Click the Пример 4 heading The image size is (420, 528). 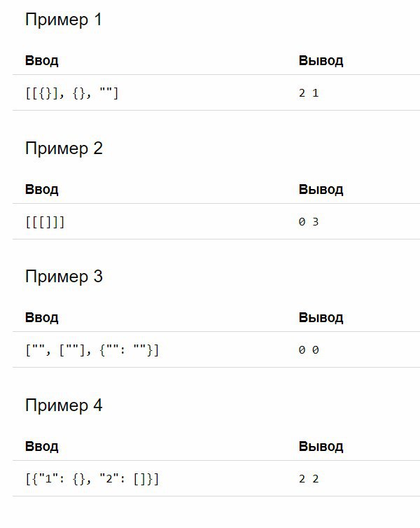(x=64, y=405)
